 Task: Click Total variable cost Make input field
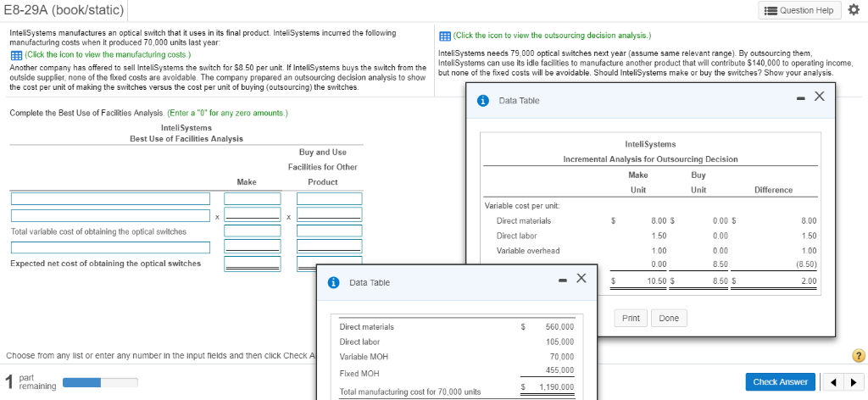[x=253, y=231]
